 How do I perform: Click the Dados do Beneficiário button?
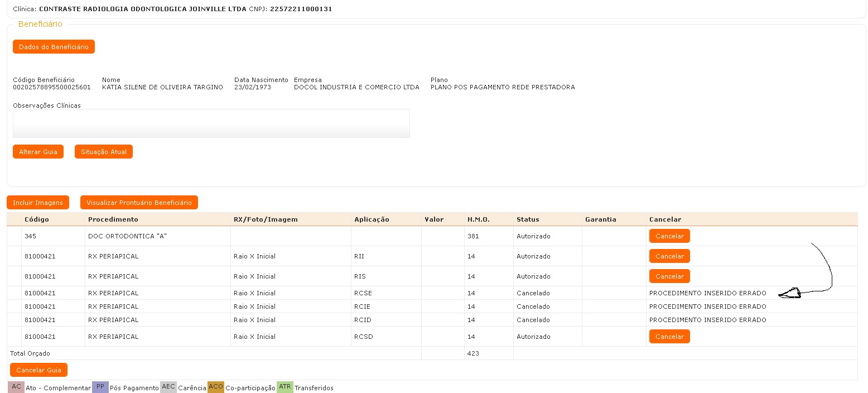pos(54,47)
